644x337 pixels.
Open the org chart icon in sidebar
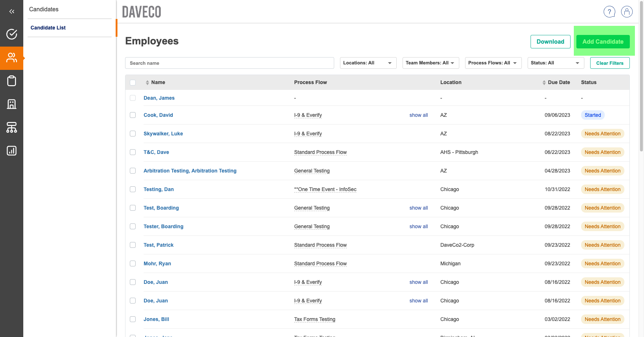pyautogui.click(x=12, y=127)
